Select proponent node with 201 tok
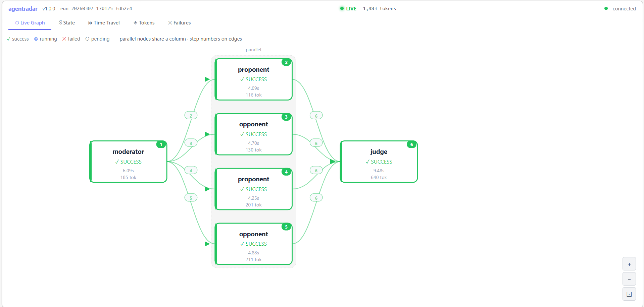This screenshot has height=307, width=644. point(253,189)
